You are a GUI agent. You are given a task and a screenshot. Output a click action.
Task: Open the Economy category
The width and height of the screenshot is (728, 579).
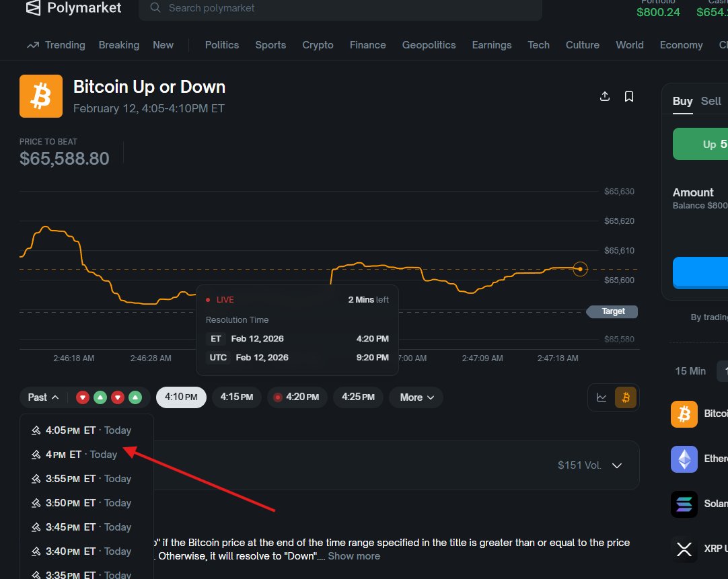(x=681, y=45)
